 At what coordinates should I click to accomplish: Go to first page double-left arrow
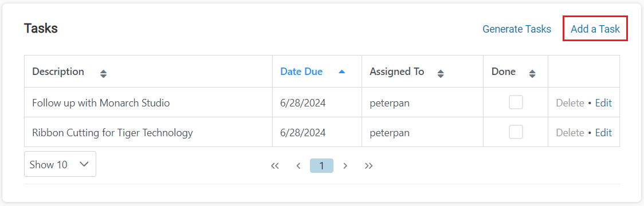(275, 165)
